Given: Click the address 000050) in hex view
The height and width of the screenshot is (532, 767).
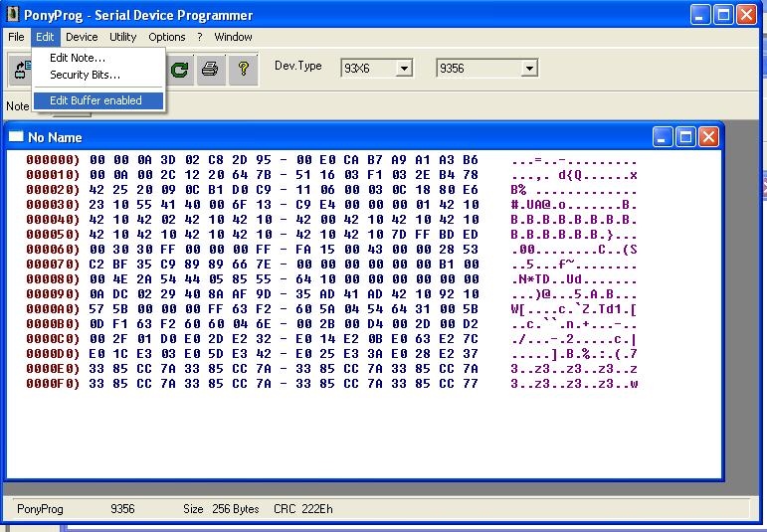Looking at the screenshot, I should (x=53, y=235).
